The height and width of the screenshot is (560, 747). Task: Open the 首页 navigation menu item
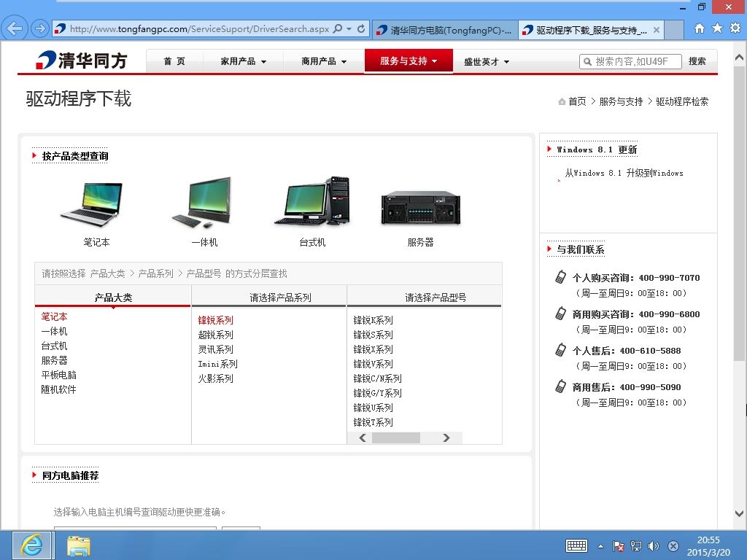click(x=174, y=61)
